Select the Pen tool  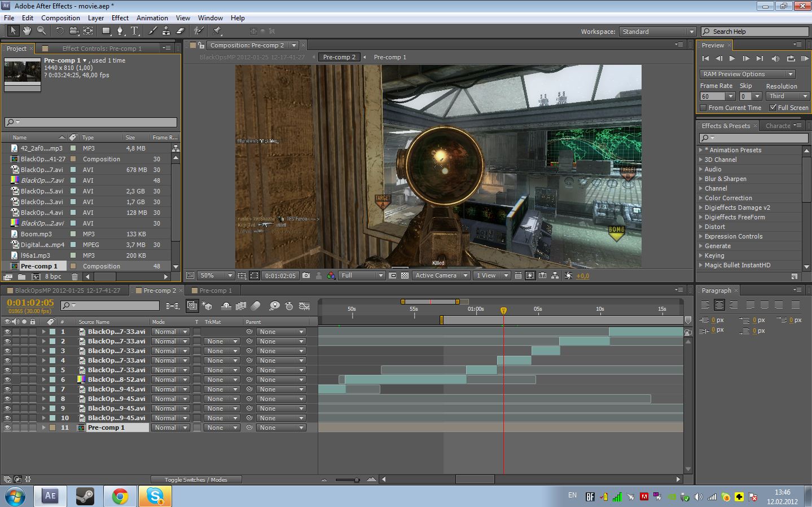[x=120, y=31]
